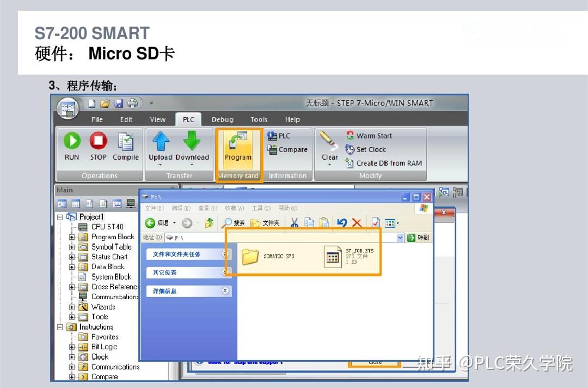This screenshot has height=388, width=588.
Task: Select System Block in project tree
Action: point(112,277)
